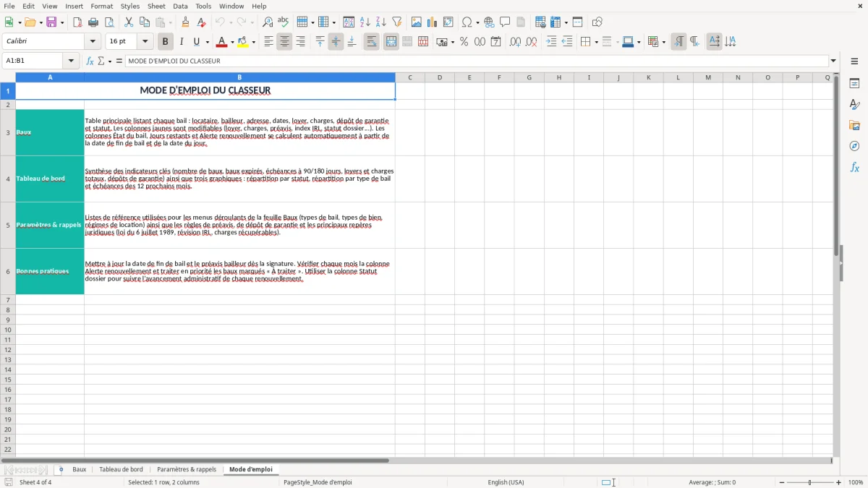Apply the yellow background color swatch

click(x=242, y=42)
